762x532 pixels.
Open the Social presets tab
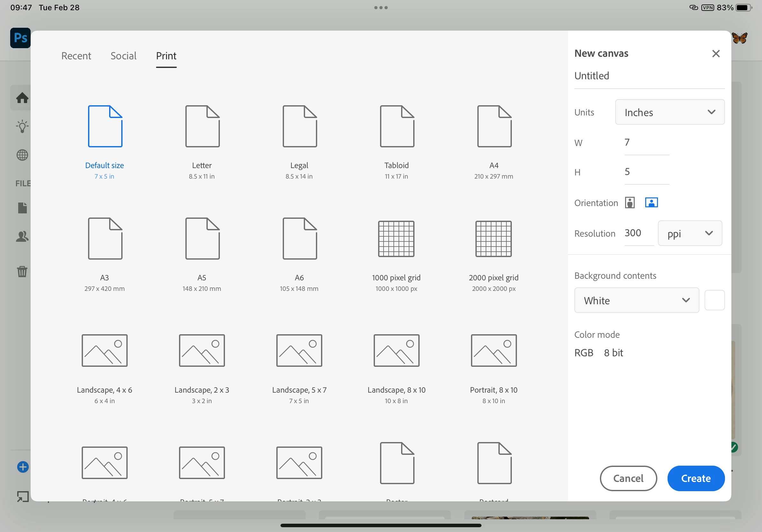(x=123, y=56)
